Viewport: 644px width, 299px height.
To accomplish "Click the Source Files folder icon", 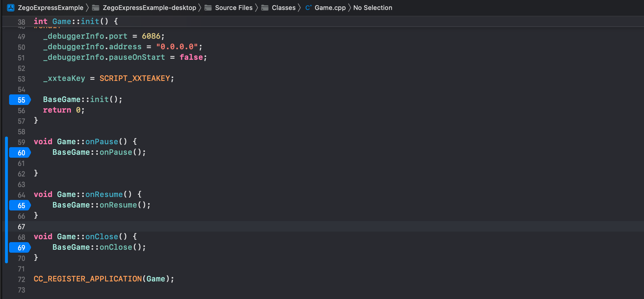I will 208,8.
